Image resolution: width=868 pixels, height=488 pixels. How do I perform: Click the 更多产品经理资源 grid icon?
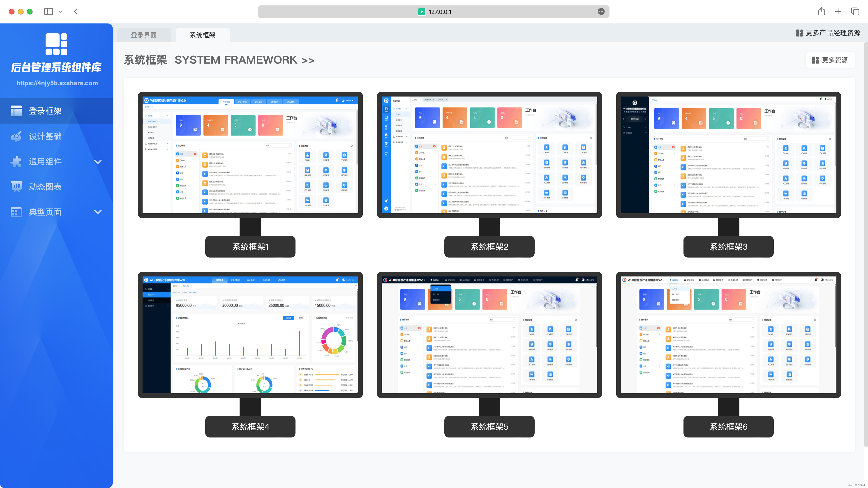coord(799,33)
